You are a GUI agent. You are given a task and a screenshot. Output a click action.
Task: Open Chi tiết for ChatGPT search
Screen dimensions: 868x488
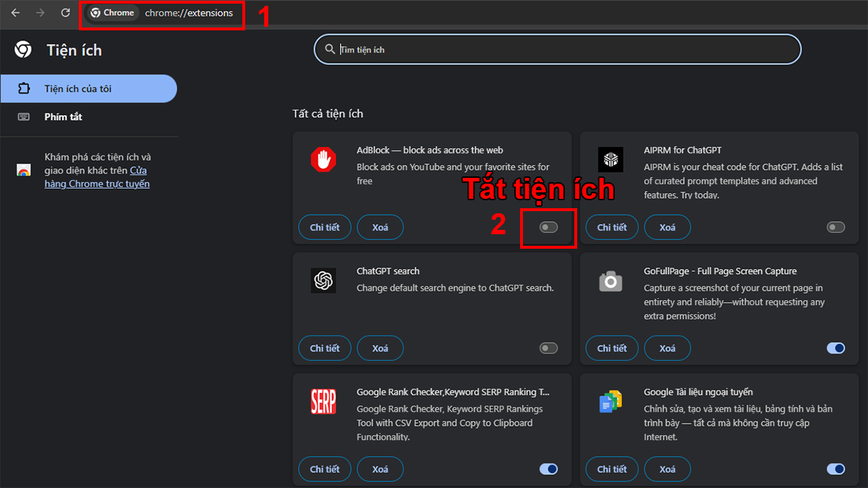[325, 348]
